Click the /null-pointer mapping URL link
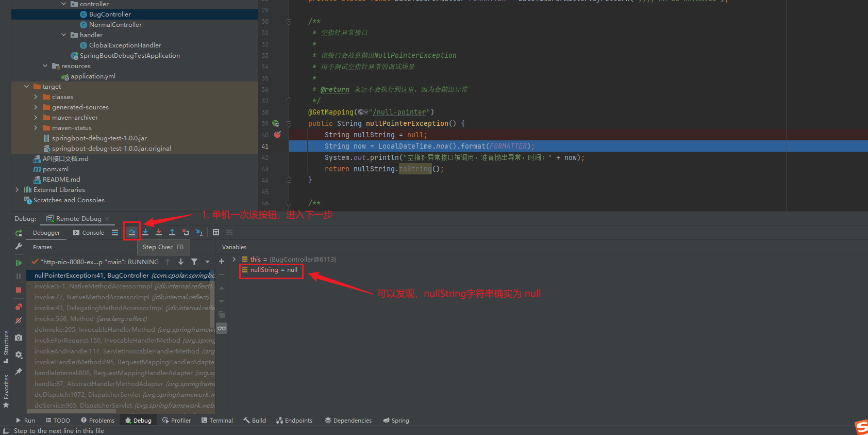The image size is (868, 435). pyautogui.click(x=399, y=112)
